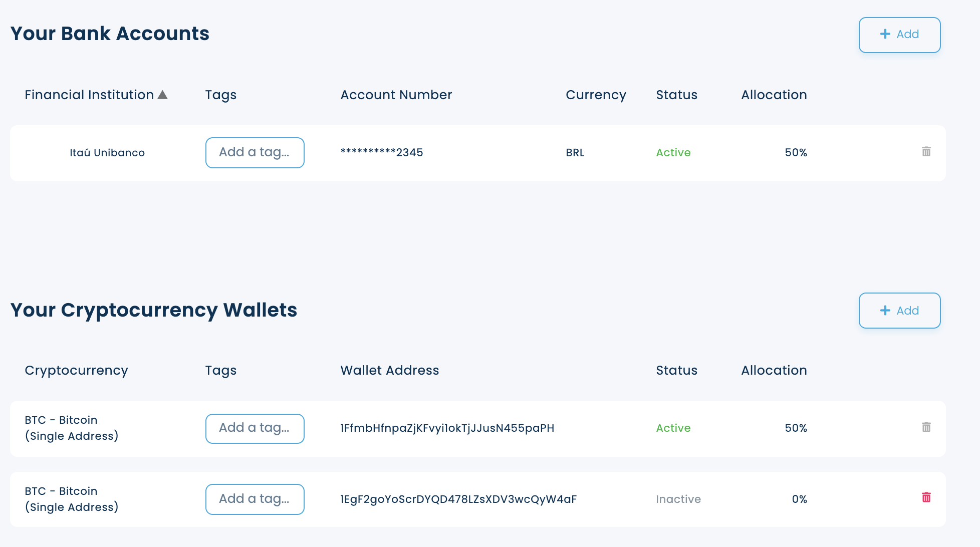Select wallet address starting with 1FfmbHfnpa
The width and height of the screenshot is (980, 547).
tap(447, 428)
